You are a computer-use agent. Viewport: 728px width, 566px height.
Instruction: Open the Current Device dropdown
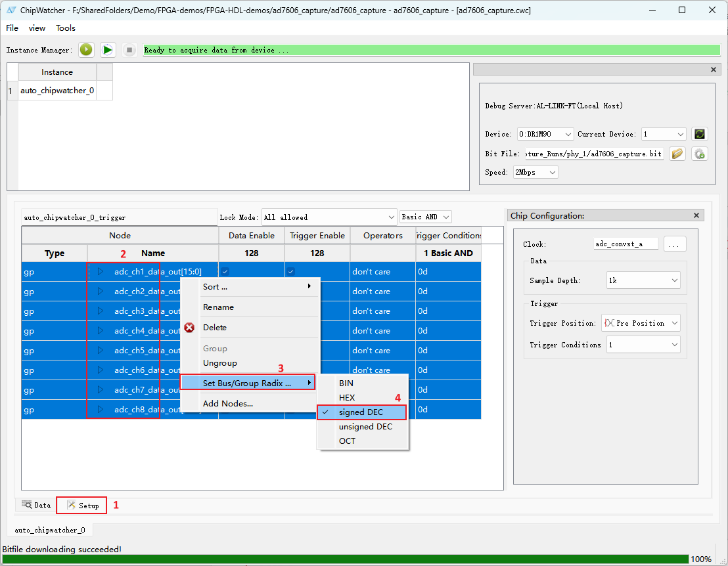[x=664, y=134]
